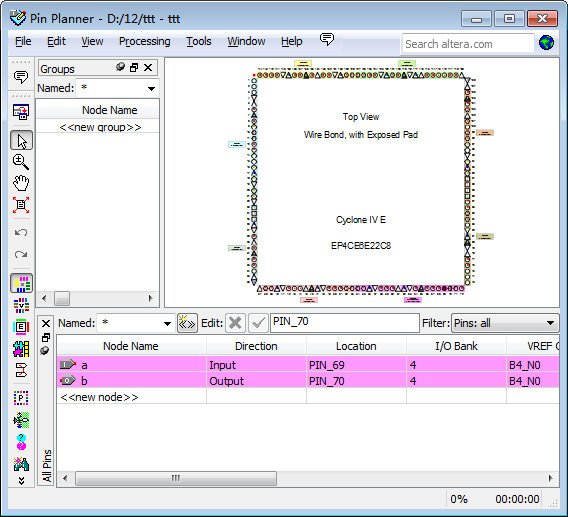Open the Processing menu
568x517 pixels.
pos(145,41)
